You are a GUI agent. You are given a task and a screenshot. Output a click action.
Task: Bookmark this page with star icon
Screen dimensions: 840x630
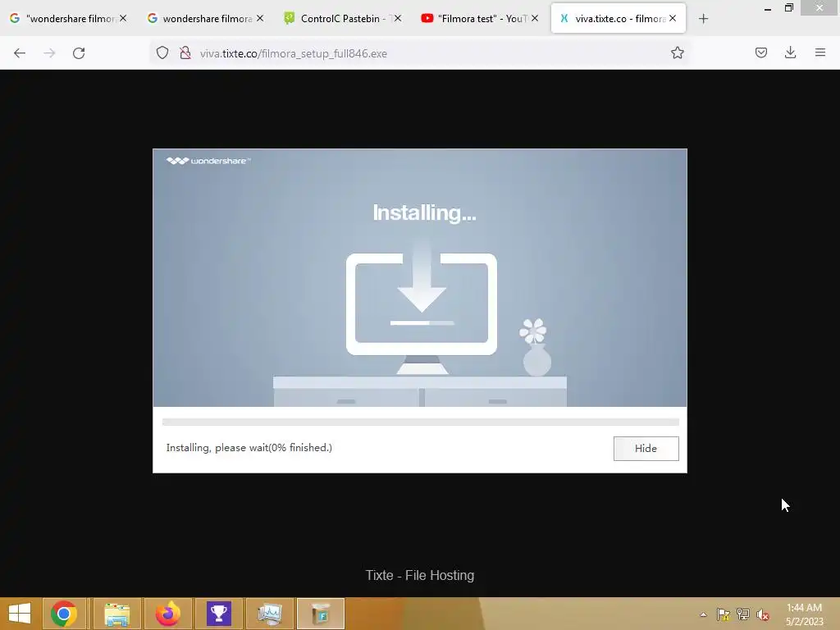[677, 53]
